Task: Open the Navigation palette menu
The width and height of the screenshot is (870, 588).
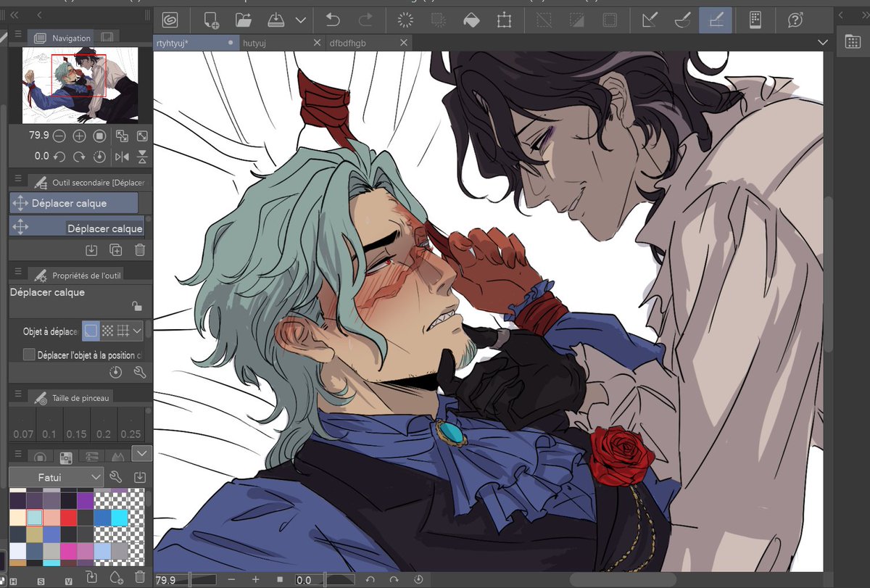Action: coord(18,36)
